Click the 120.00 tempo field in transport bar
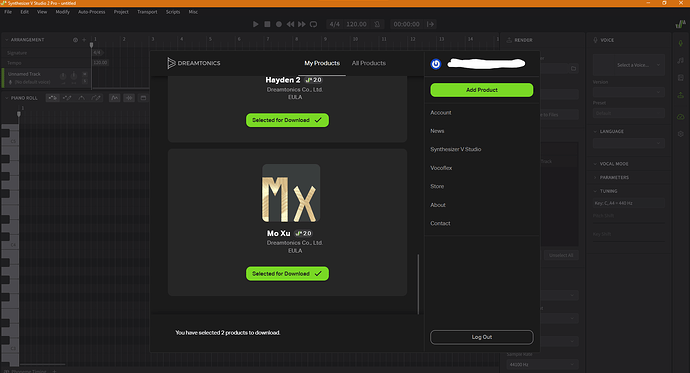This screenshot has height=373, width=690. click(356, 24)
